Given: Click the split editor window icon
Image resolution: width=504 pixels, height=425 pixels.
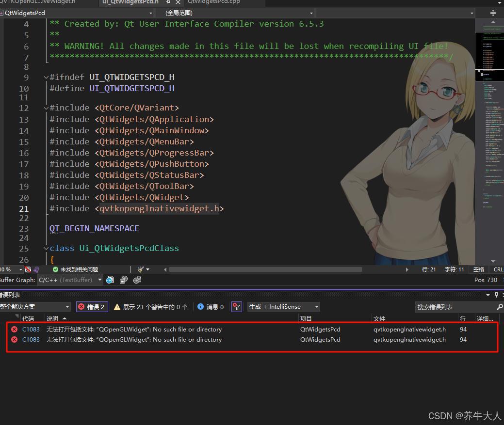Looking at the screenshot, I should (493, 13).
